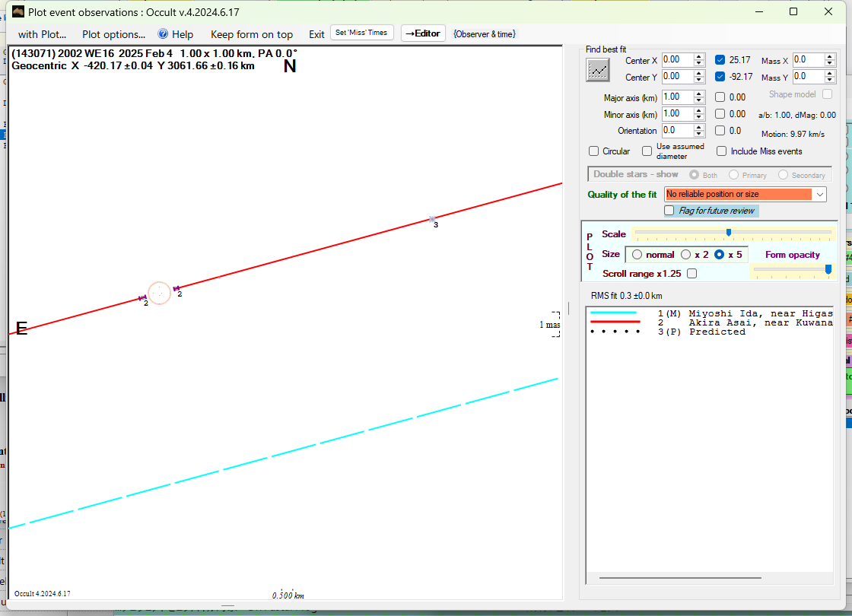
Task: Open the 'with Plot...' menu
Action: (42, 34)
